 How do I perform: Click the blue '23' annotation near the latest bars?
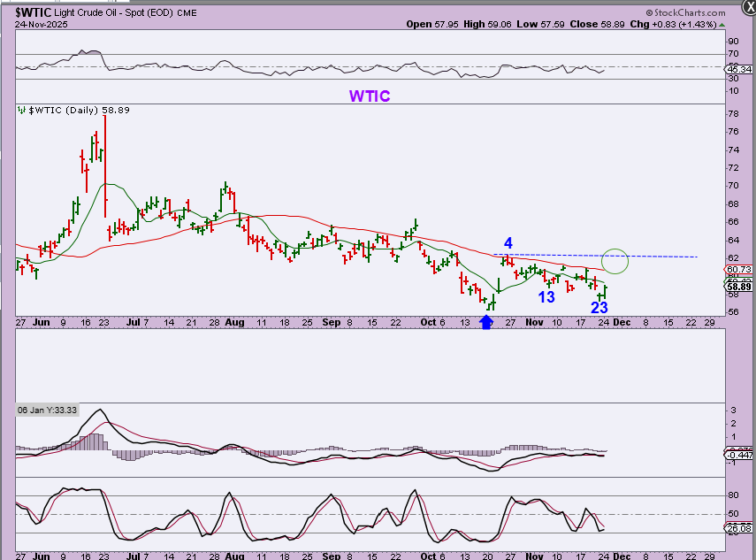point(599,307)
